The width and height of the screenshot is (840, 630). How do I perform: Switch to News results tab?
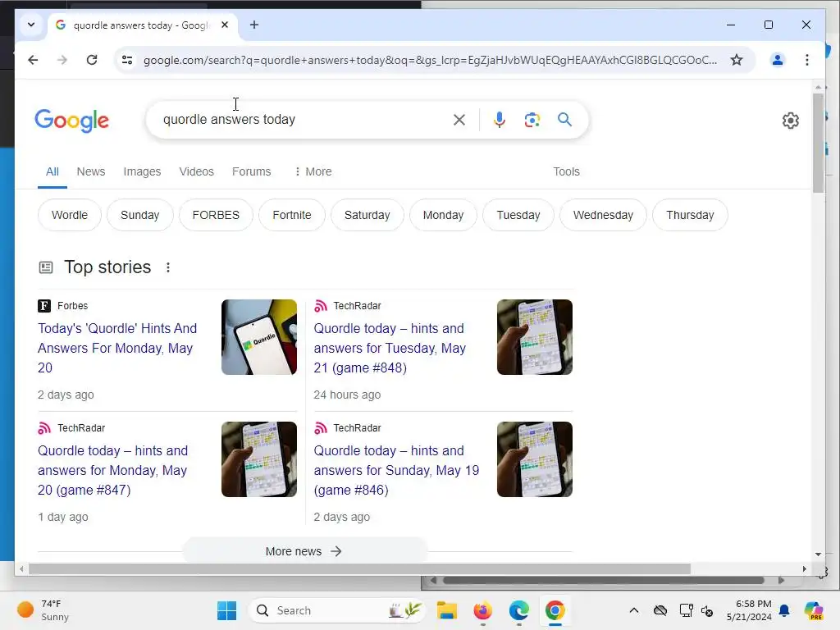tap(90, 171)
